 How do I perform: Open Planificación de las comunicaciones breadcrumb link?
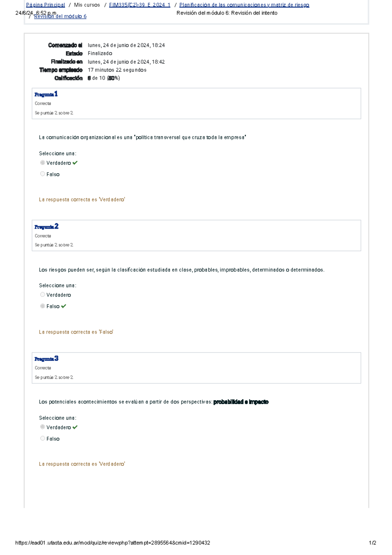point(244,5)
